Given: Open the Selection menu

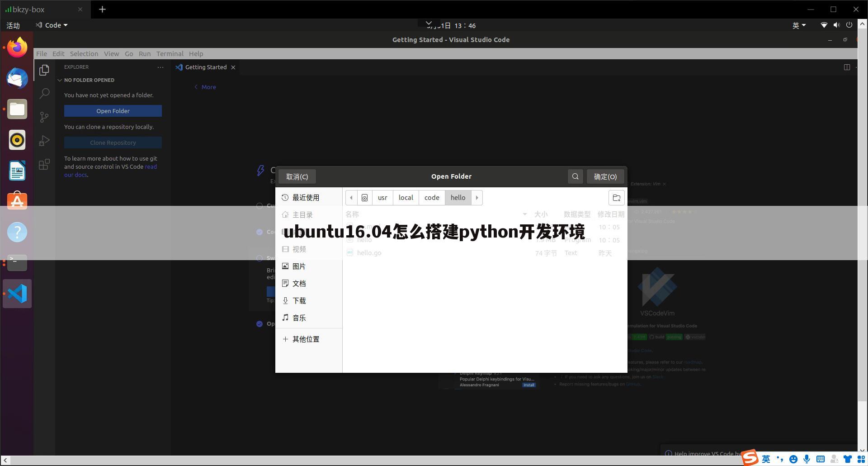Looking at the screenshot, I should click(x=84, y=53).
